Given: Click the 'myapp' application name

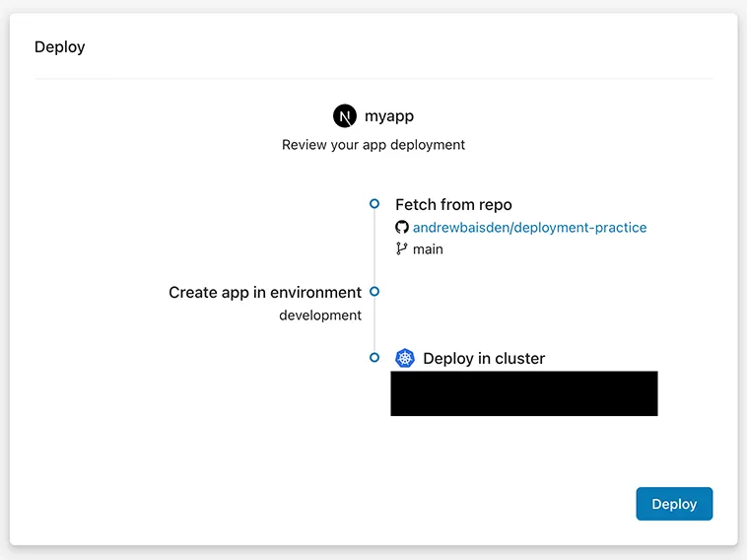Looking at the screenshot, I should (x=389, y=116).
